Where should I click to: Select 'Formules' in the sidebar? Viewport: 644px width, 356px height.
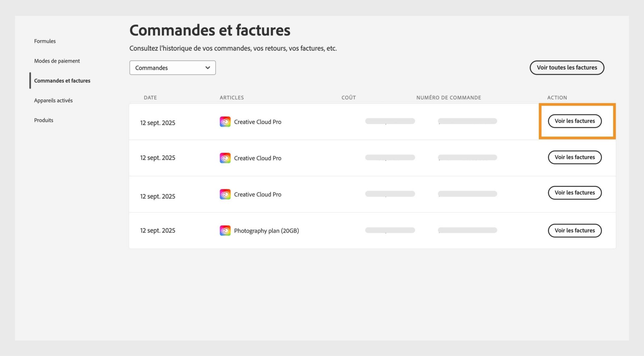click(45, 41)
